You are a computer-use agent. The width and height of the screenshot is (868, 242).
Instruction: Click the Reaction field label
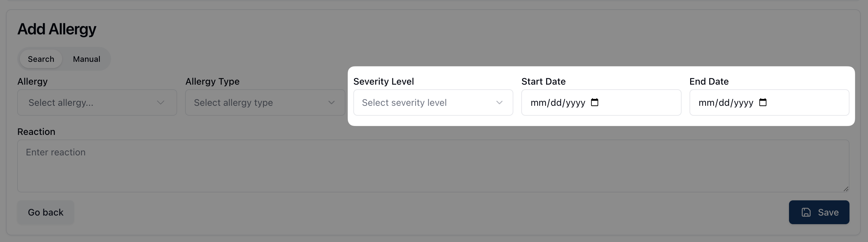(x=36, y=132)
